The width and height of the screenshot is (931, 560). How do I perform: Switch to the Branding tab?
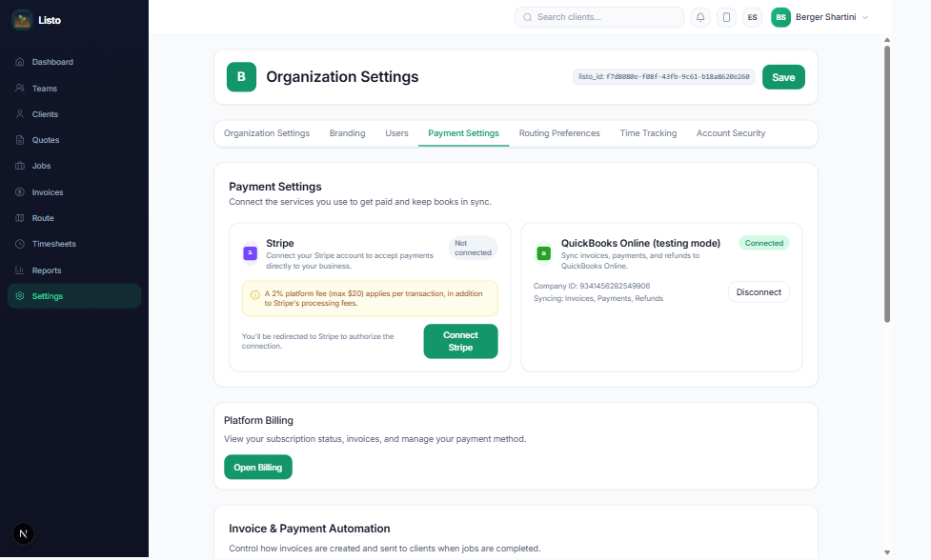(348, 133)
